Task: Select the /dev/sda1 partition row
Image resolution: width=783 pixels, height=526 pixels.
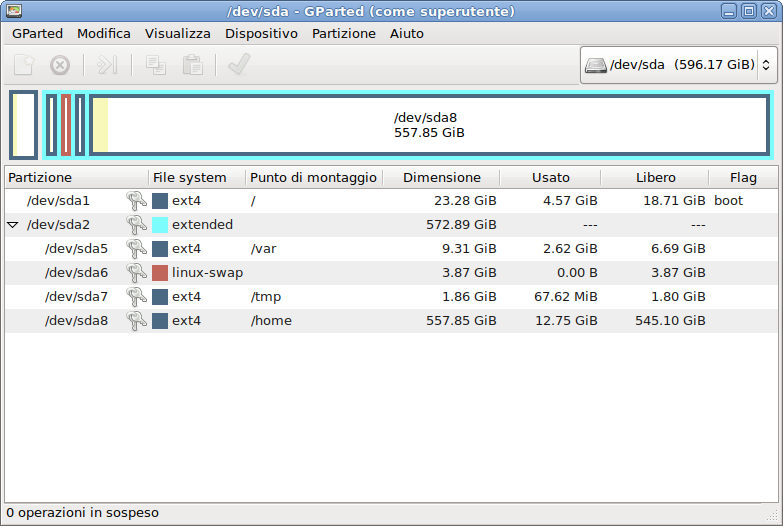Action: point(392,201)
